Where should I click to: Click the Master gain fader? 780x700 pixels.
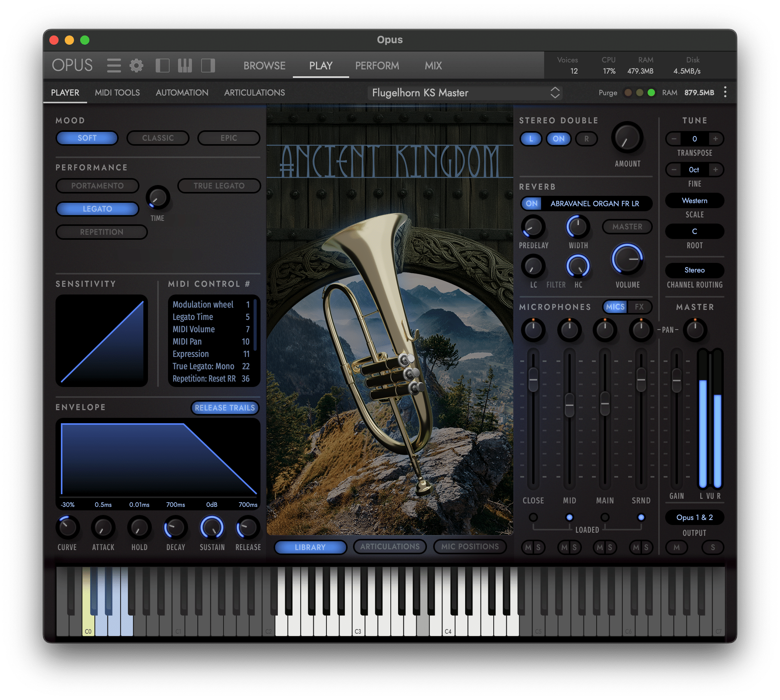point(676,380)
